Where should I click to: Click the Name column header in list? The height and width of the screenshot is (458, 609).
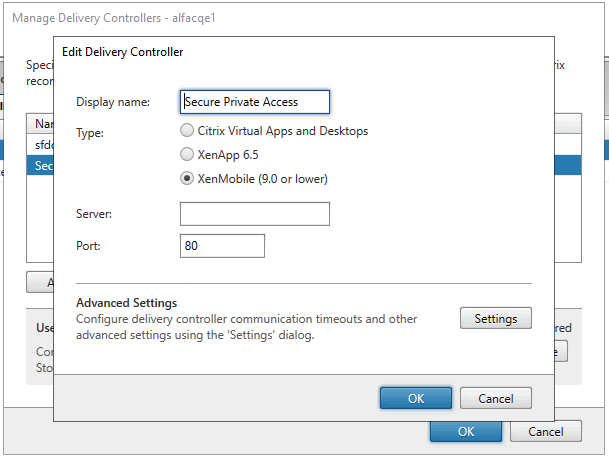click(x=42, y=124)
